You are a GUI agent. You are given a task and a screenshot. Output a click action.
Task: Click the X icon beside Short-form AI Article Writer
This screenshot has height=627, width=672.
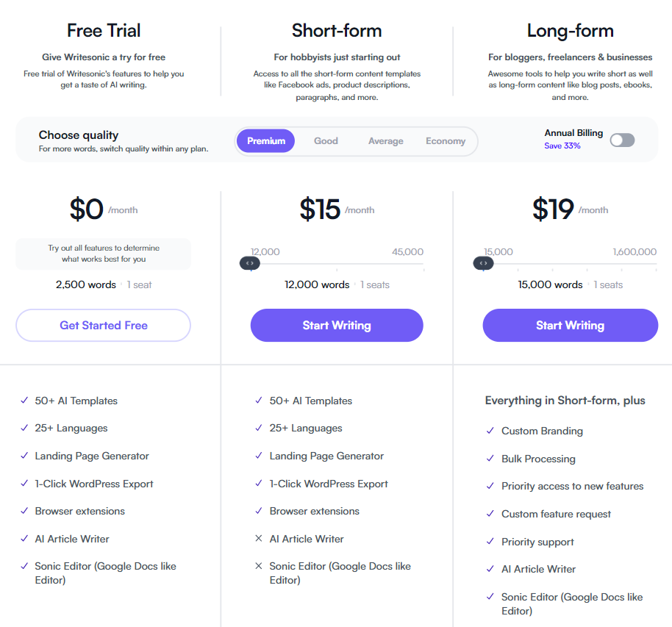tap(258, 538)
